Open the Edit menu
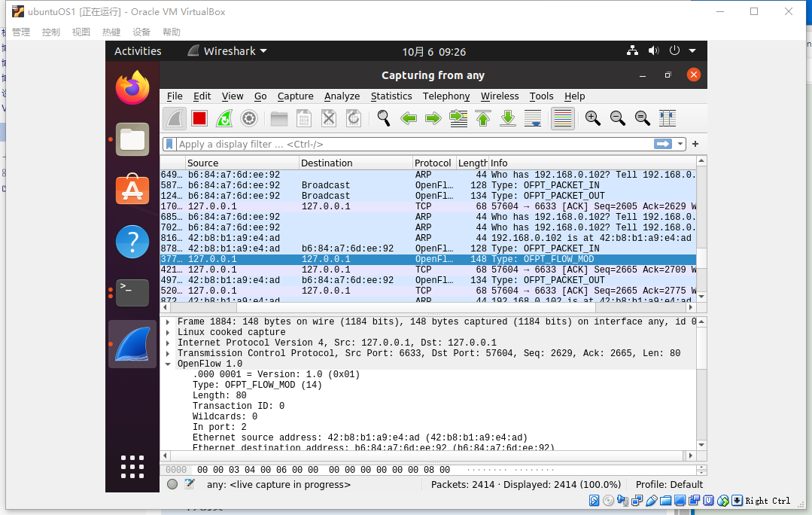Viewport: 812px width, 515px height. [202, 96]
